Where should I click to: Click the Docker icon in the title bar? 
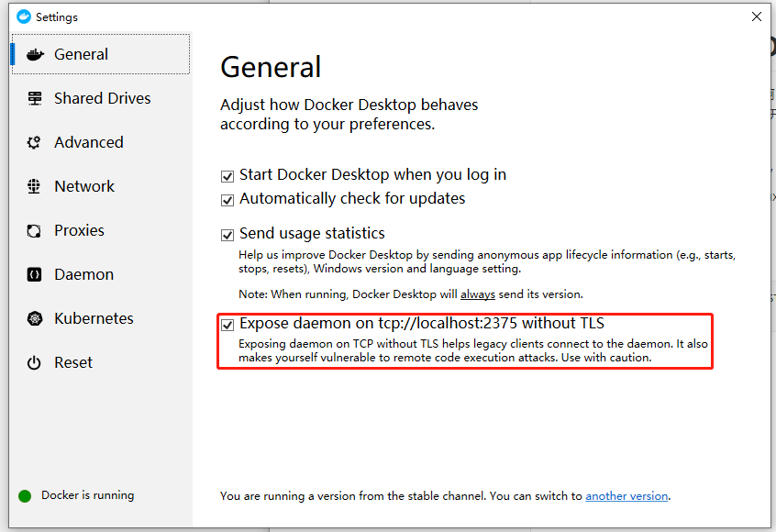[x=24, y=17]
